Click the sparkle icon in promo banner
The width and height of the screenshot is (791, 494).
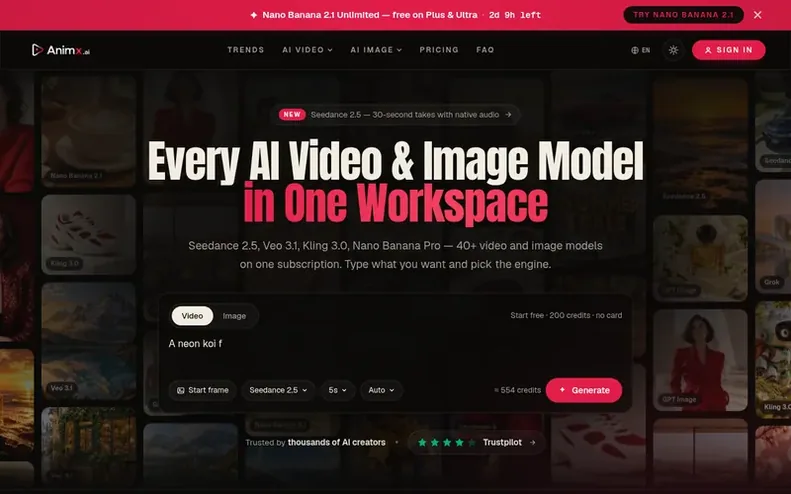coord(254,15)
